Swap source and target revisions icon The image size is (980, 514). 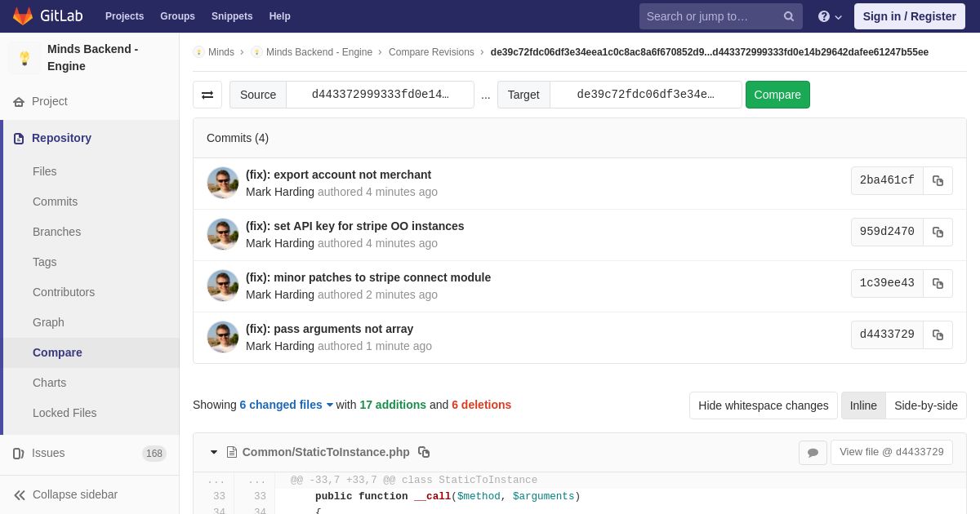click(x=207, y=95)
